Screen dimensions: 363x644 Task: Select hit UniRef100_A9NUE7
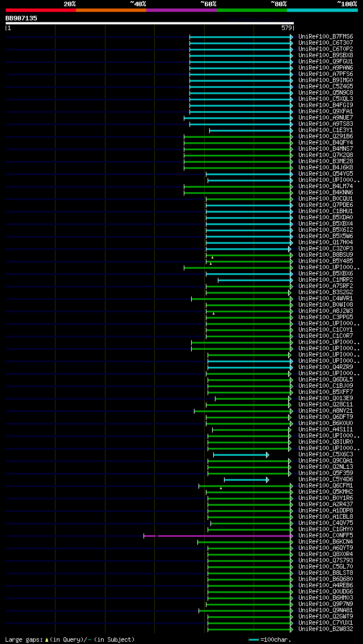click(x=326, y=117)
